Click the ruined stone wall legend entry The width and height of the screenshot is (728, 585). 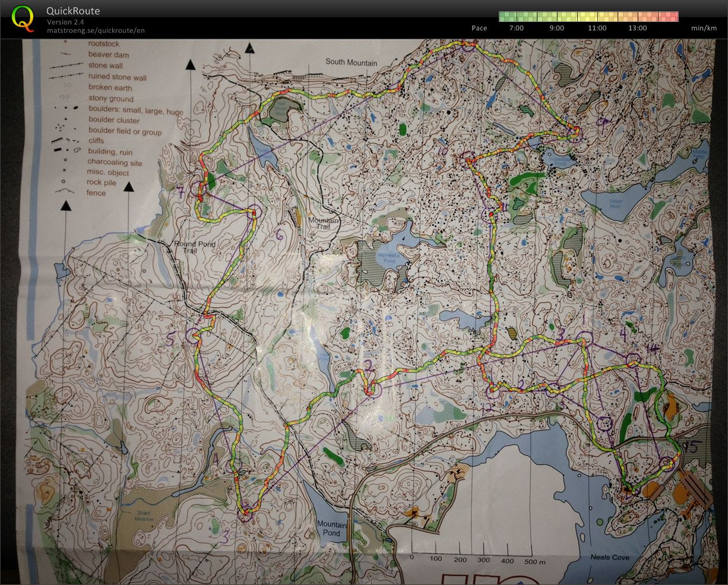pos(117,77)
